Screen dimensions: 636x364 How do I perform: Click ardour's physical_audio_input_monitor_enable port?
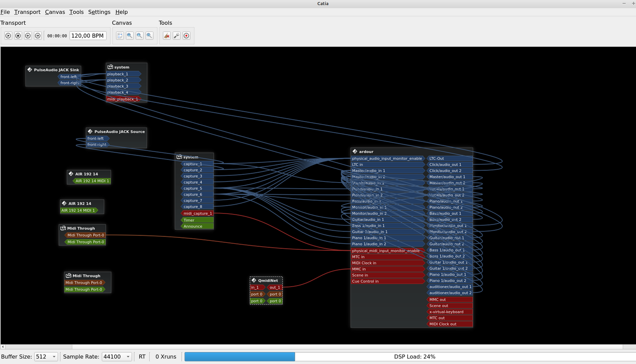(x=389, y=158)
